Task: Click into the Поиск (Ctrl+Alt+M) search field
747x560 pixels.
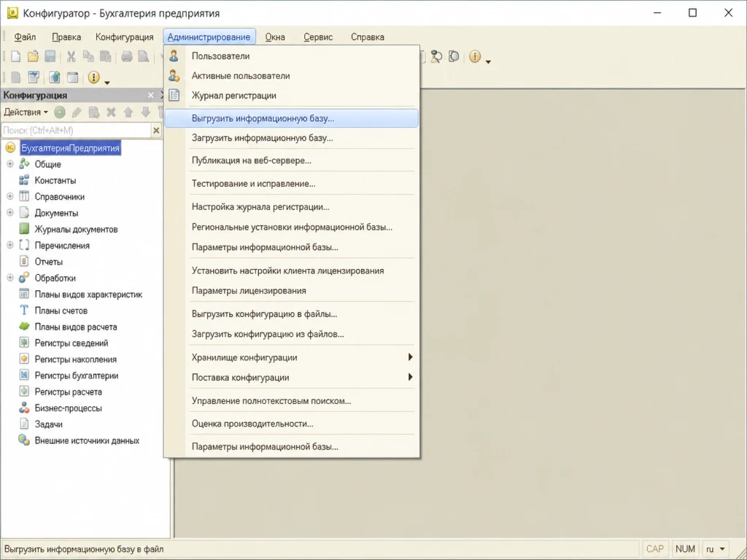Action: 76,130
